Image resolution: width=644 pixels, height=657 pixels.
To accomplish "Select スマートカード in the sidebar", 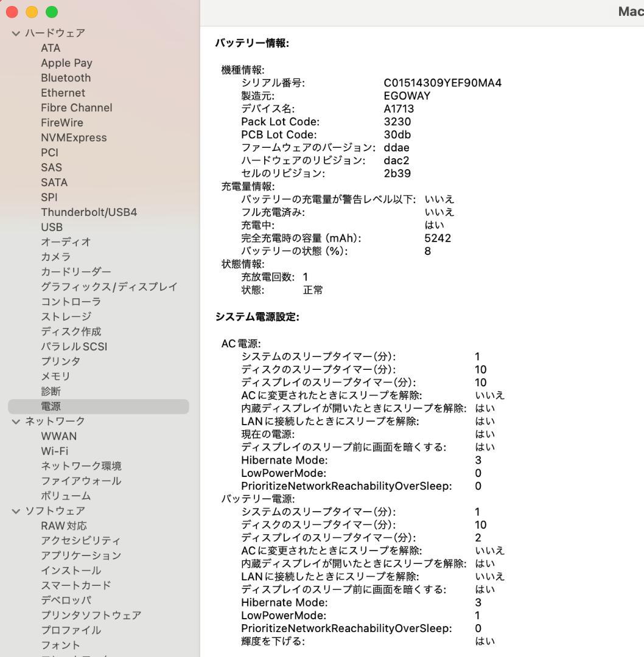I will [x=76, y=585].
